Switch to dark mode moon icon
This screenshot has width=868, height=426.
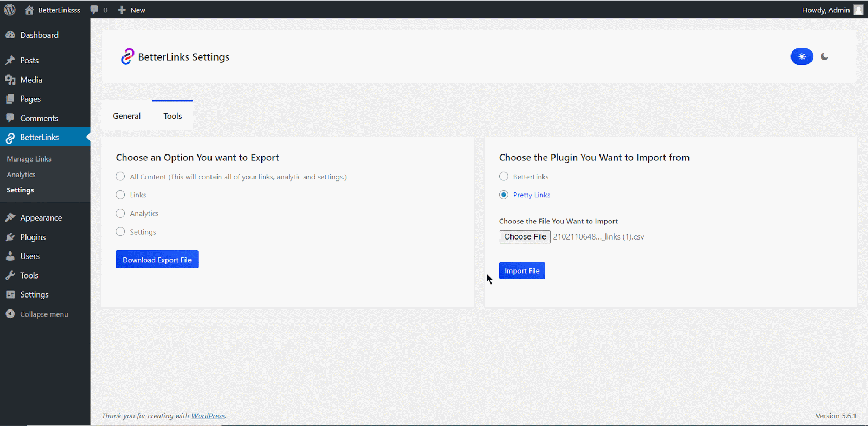(x=825, y=56)
